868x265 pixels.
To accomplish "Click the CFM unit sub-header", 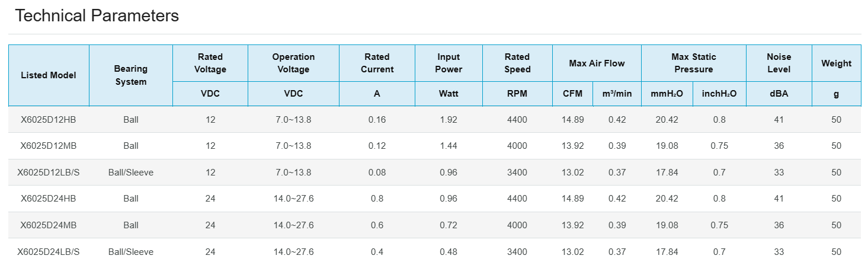I will coord(572,94).
